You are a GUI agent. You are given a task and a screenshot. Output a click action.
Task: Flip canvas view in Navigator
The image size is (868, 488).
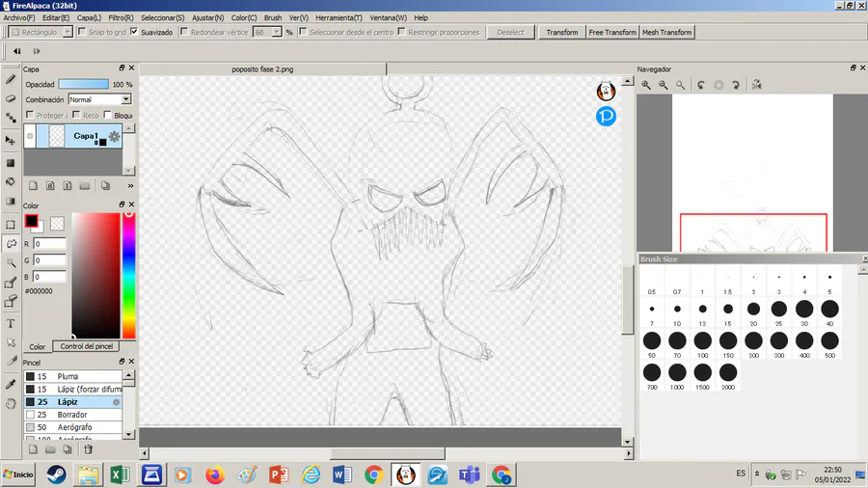tap(757, 85)
